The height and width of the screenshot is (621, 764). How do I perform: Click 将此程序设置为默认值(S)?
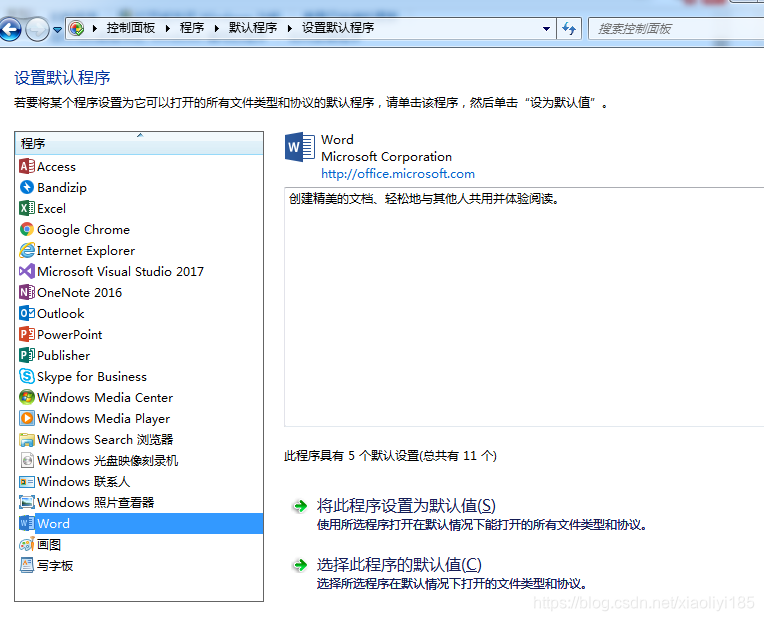406,506
